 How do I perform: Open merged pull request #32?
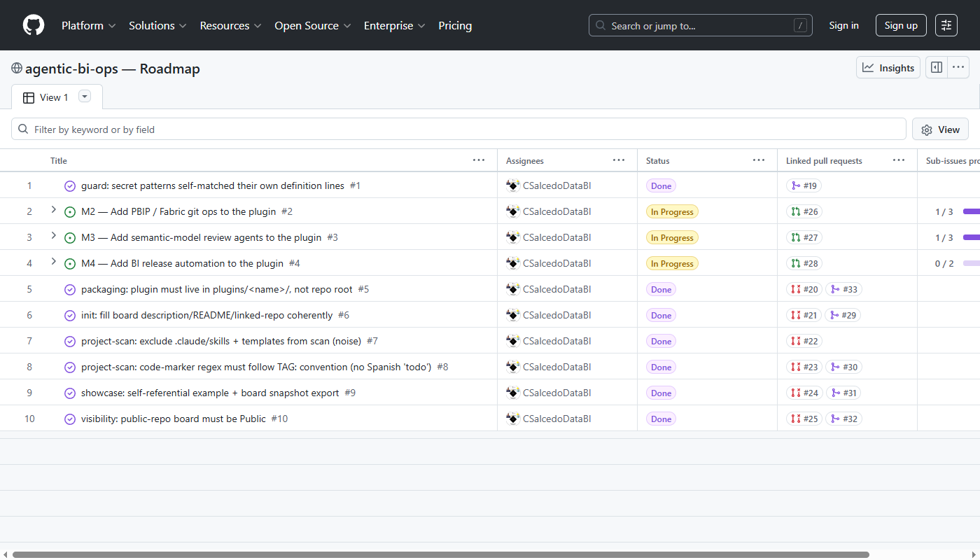coord(843,419)
